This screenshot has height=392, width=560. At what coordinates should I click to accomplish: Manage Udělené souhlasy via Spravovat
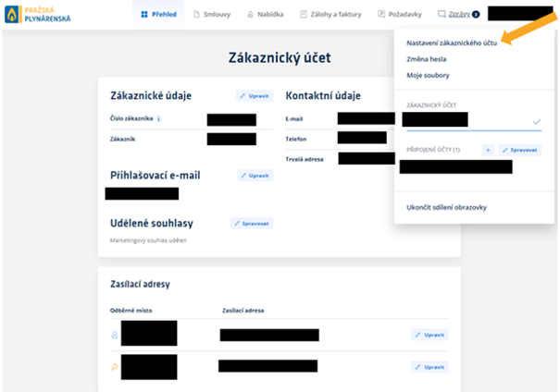point(252,223)
